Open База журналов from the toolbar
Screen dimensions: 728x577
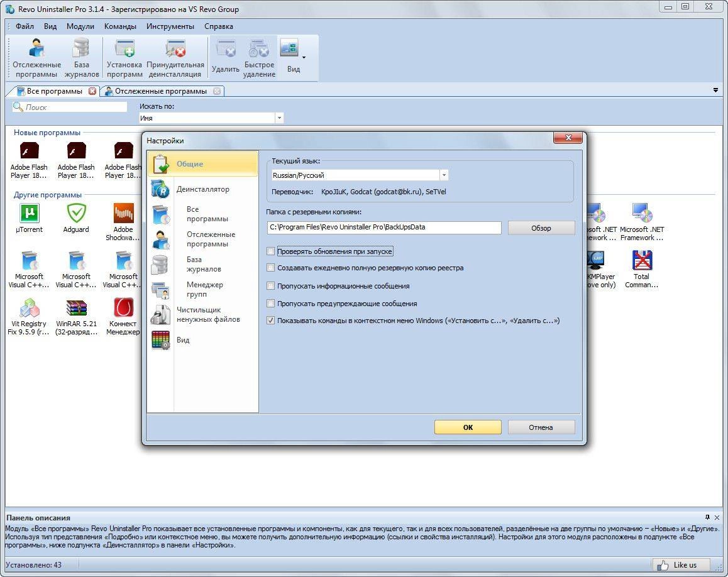click(x=81, y=58)
